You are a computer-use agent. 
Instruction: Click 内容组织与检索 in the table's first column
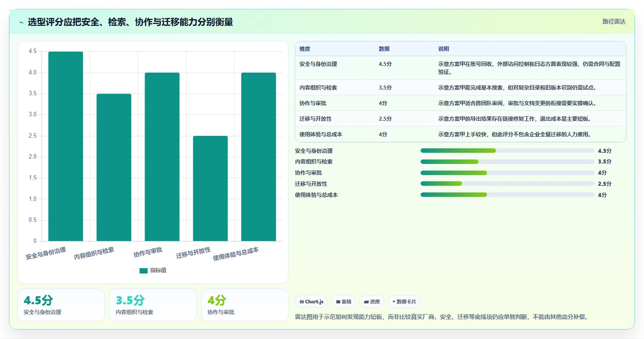(318, 88)
